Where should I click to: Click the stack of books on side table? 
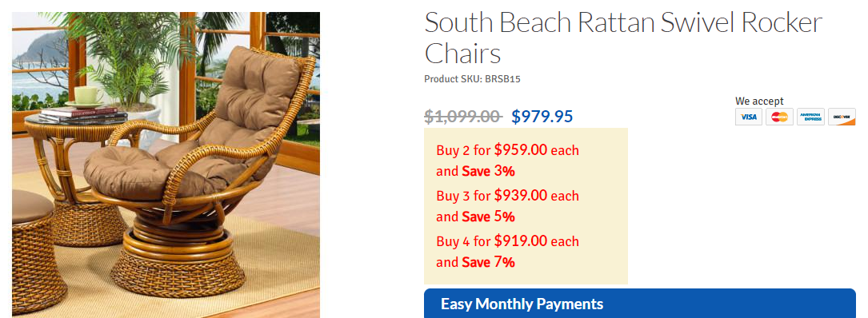(82, 116)
